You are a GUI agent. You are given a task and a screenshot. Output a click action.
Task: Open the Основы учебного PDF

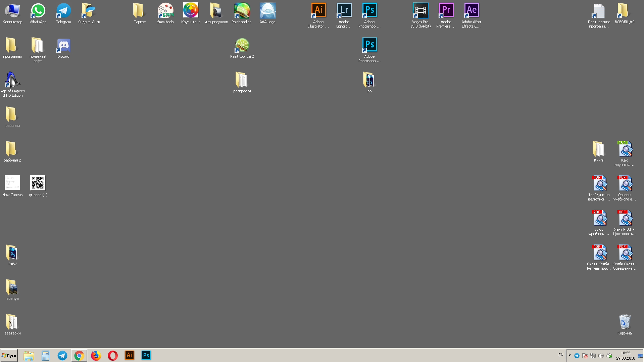pos(624,188)
